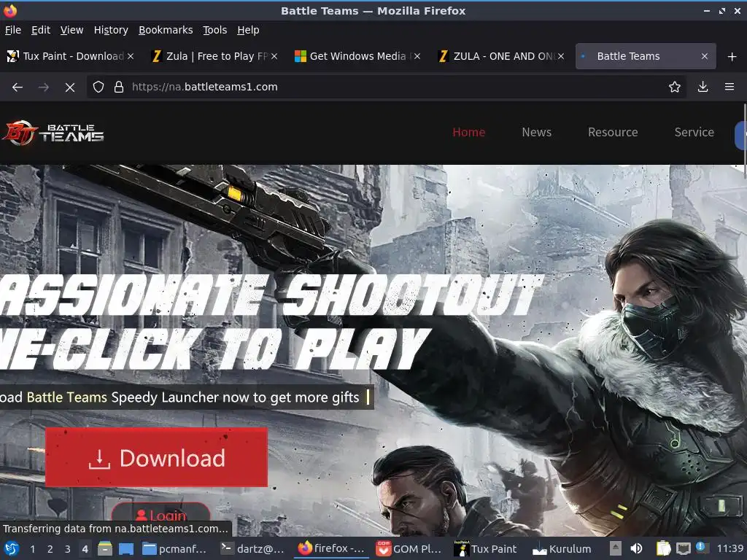747x560 pixels.
Task: Close the Tux Paint - Download tab
Action: (131, 56)
